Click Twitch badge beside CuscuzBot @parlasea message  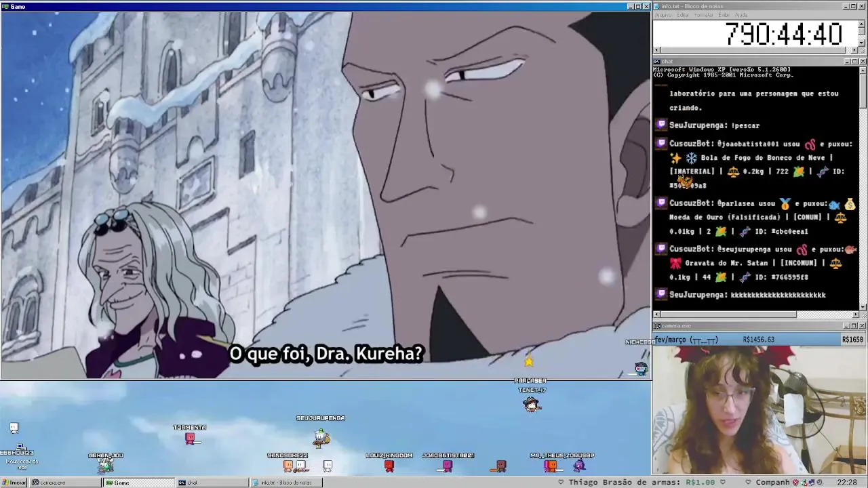coord(661,203)
